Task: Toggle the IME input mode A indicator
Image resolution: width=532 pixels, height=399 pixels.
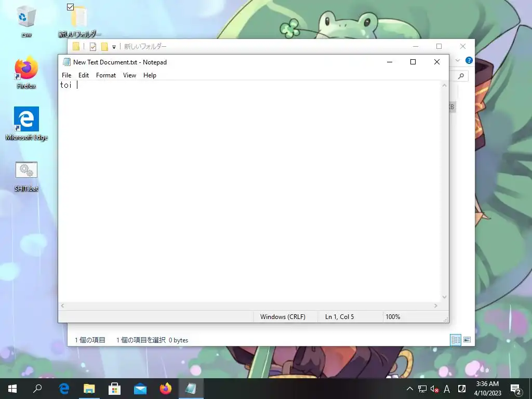Action: click(447, 389)
